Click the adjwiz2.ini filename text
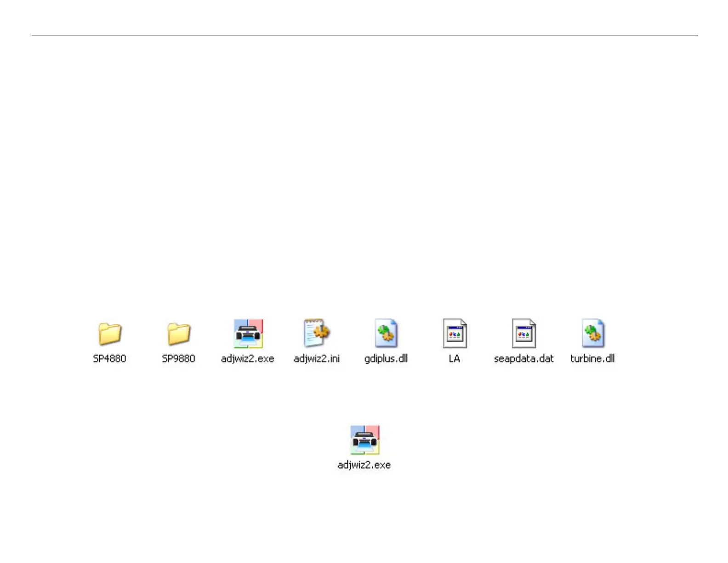The image size is (728, 563). 316,359
